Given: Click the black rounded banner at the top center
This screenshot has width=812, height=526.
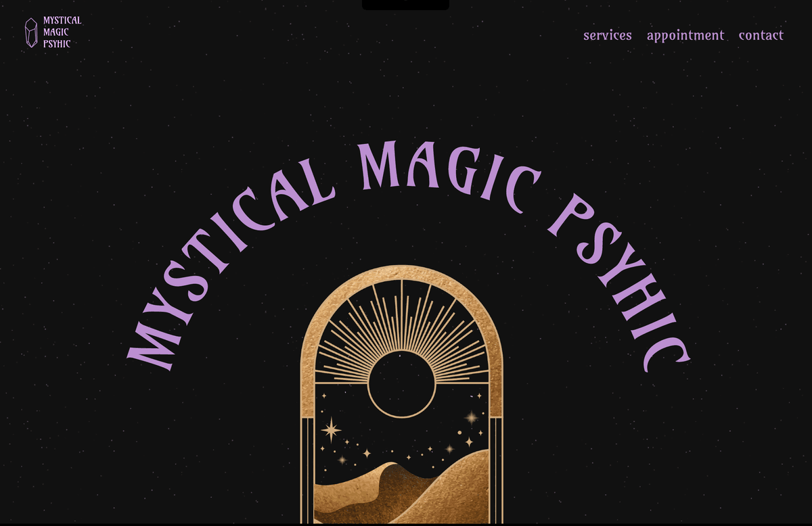Looking at the screenshot, I should point(405,3).
